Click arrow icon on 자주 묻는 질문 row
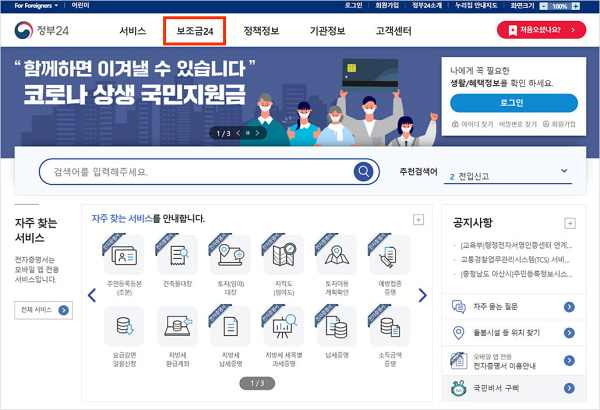The height and width of the screenshot is (410, 600). [x=569, y=307]
